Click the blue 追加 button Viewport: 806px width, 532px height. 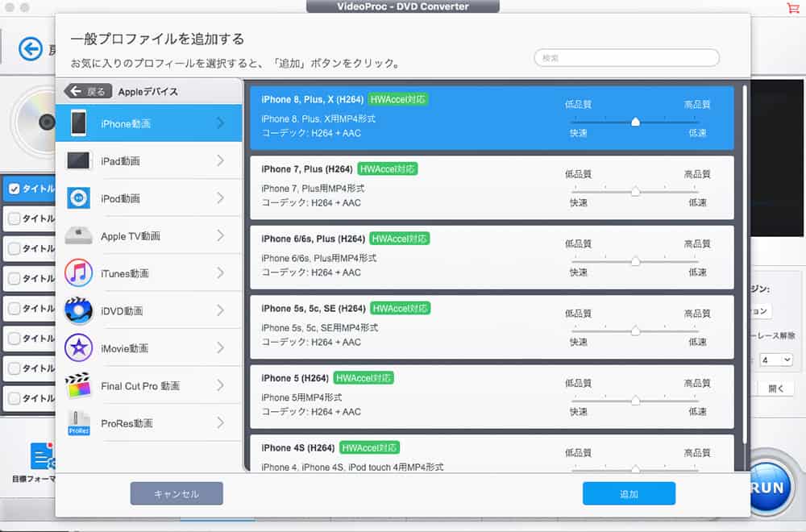point(629,493)
